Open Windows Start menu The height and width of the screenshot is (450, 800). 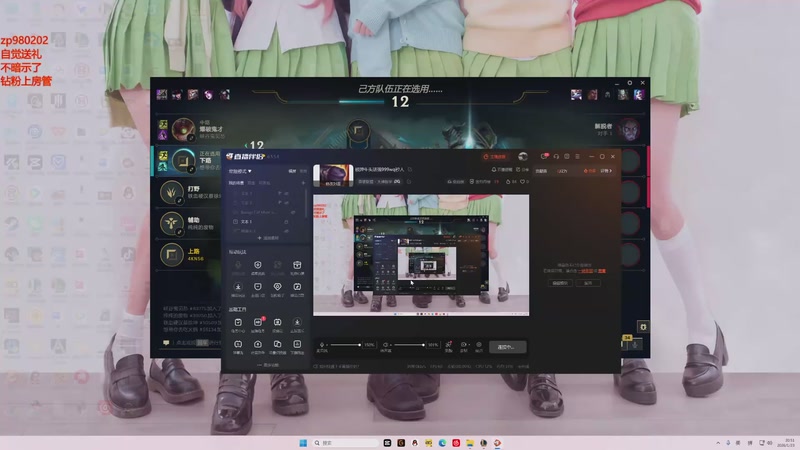tap(303, 443)
